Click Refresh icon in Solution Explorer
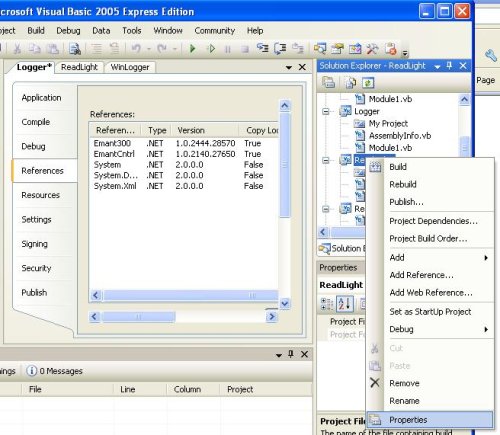This screenshot has width=500, height=435. [368, 82]
